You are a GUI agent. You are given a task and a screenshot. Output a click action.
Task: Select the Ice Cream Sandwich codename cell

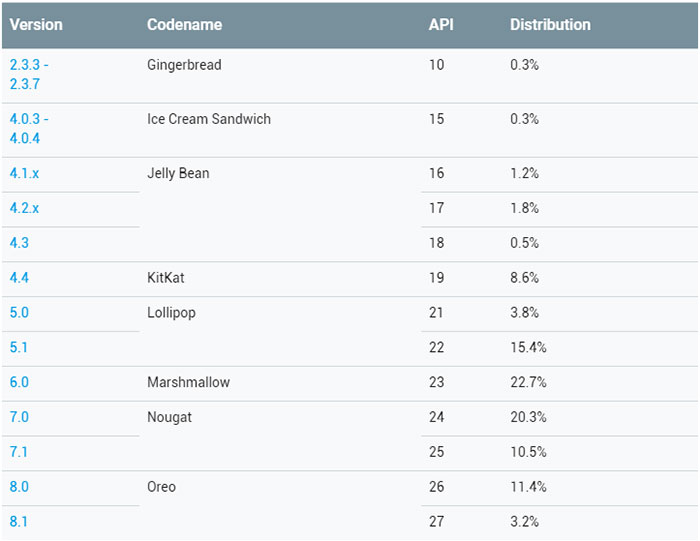pyautogui.click(x=208, y=119)
